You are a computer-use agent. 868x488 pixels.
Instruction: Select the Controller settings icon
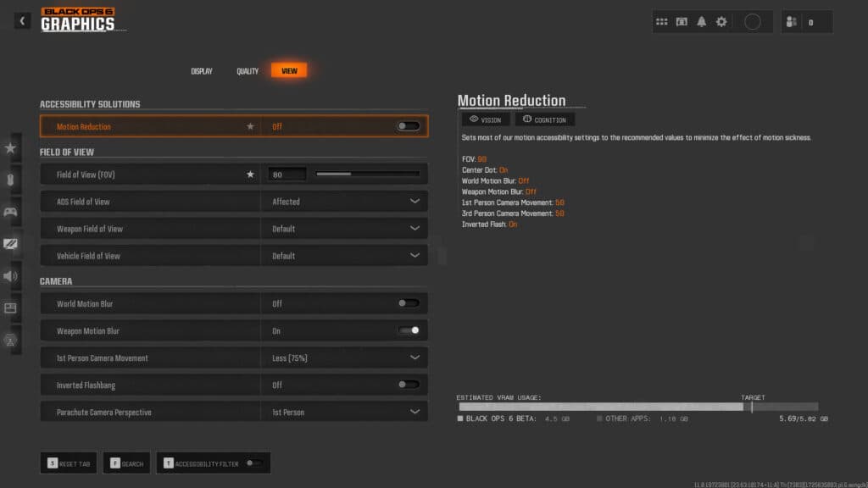(x=11, y=211)
